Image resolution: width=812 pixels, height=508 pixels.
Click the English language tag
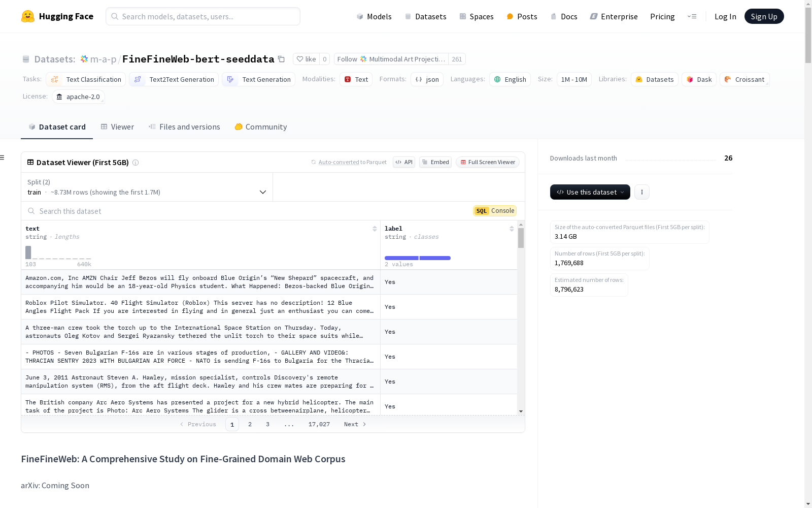(510, 79)
